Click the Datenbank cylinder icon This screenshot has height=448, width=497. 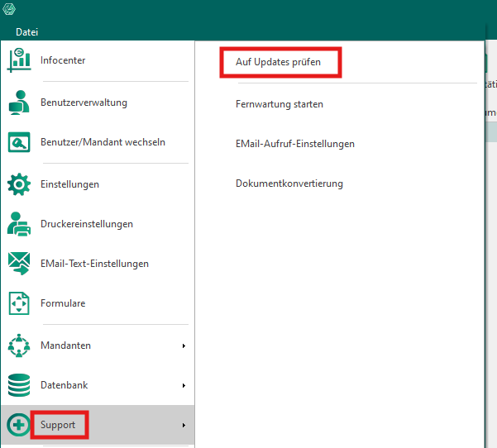tap(19, 385)
